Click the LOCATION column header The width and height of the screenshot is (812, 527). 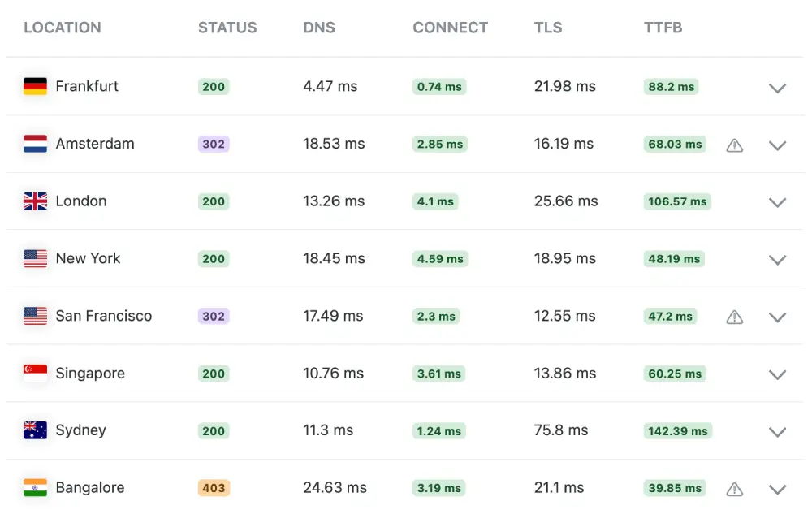(63, 27)
